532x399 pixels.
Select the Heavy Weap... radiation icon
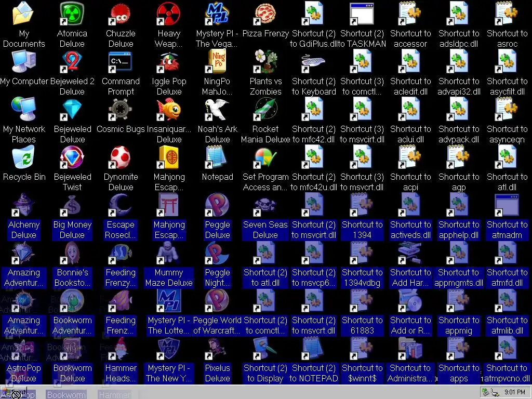coord(169,14)
